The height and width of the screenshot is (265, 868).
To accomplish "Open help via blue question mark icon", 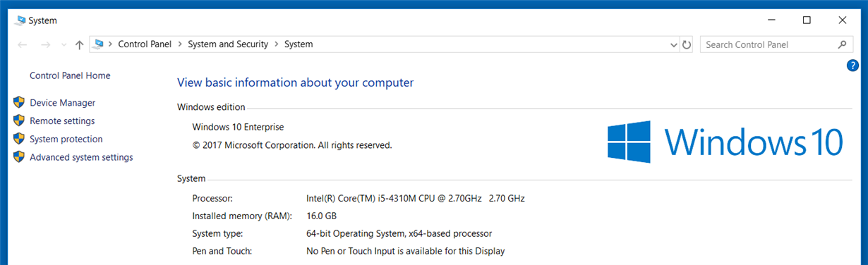I will 852,66.
